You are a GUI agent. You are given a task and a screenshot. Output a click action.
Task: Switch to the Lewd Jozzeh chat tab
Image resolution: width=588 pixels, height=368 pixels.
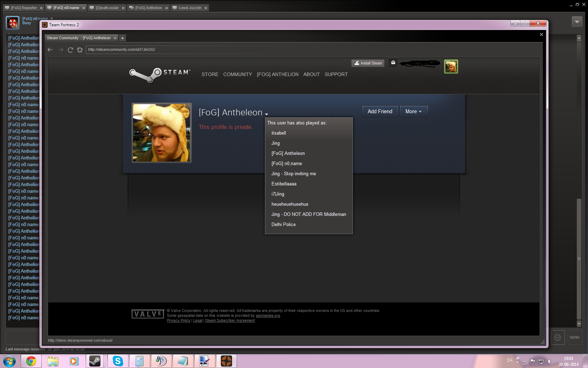190,8
